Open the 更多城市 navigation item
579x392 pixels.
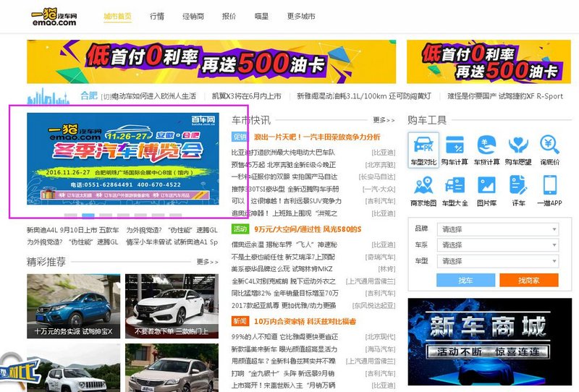(301, 16)
